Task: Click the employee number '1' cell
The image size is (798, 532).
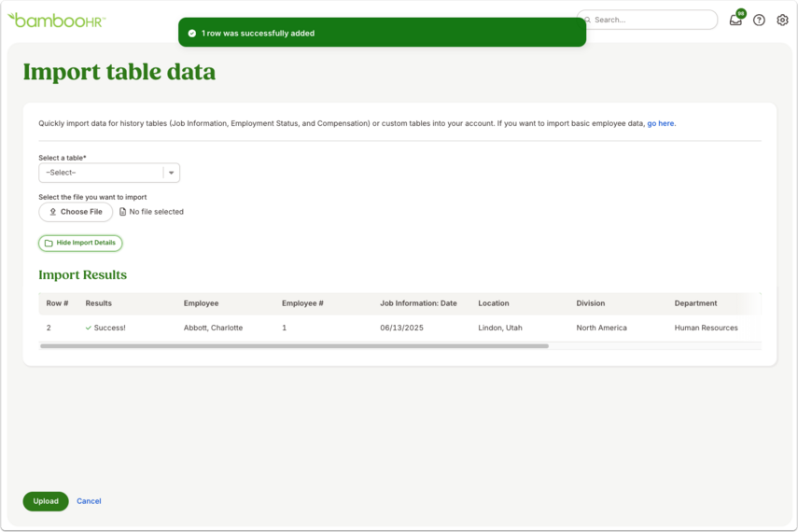Action: tap(285, 328)
